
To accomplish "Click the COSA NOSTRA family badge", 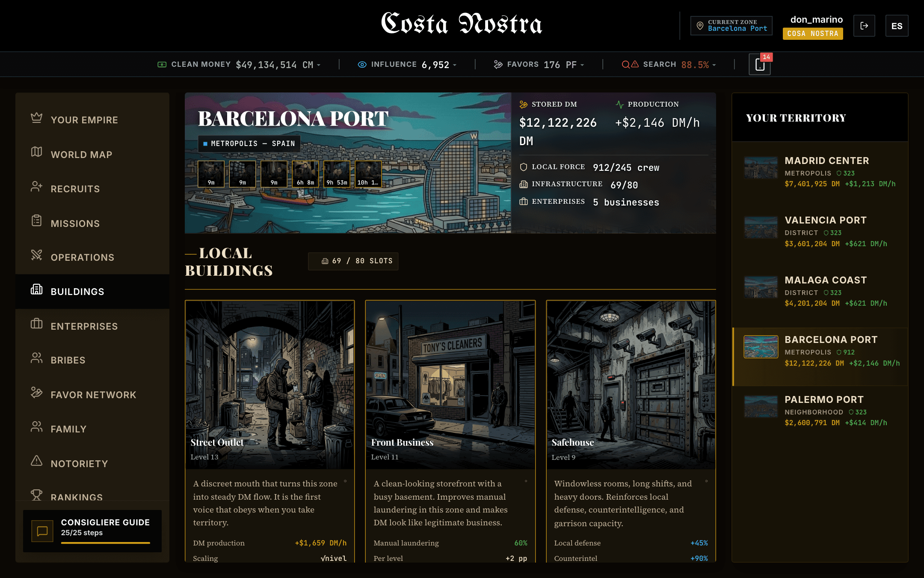I will pyautogui.click(x=813, y=33).
